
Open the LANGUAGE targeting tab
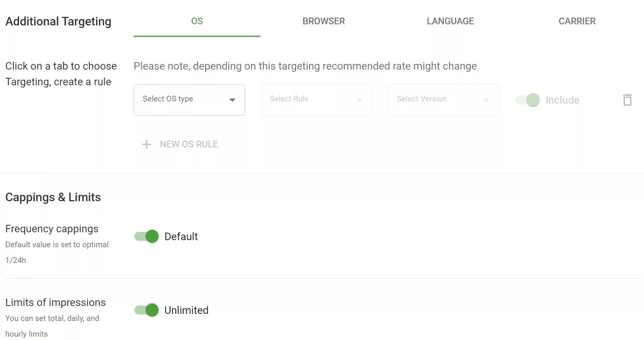point(450,21)
